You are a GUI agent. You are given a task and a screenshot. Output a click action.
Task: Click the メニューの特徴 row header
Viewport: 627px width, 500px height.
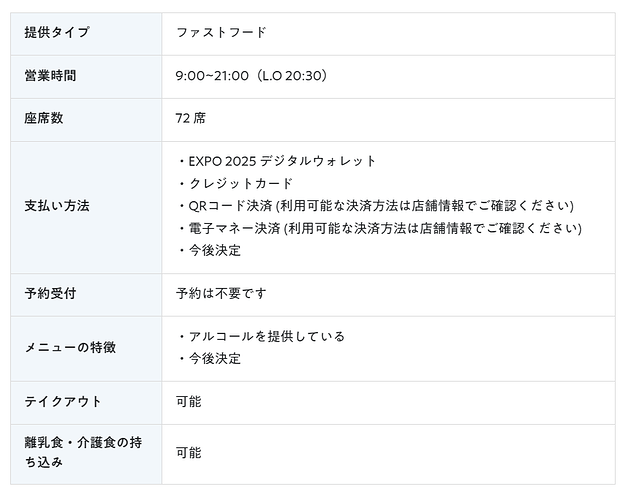point(70,348)
